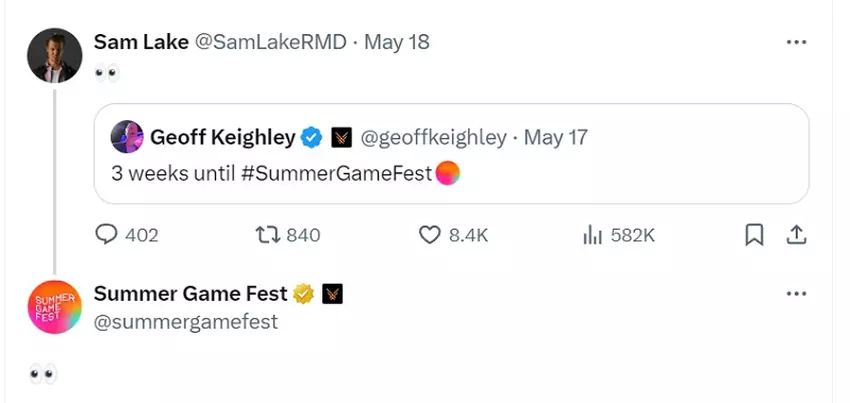Repost Sam Lake's tweet

coord(267,235)
